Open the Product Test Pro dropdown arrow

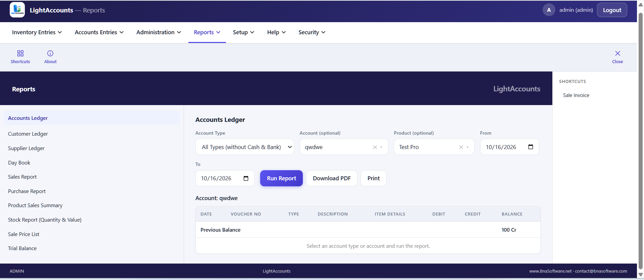pos(467,147)
